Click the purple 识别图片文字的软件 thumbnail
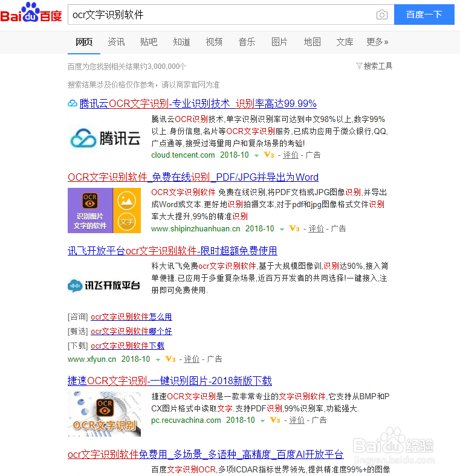The height and width of the screenshot is (476, 460). point(104,210)
